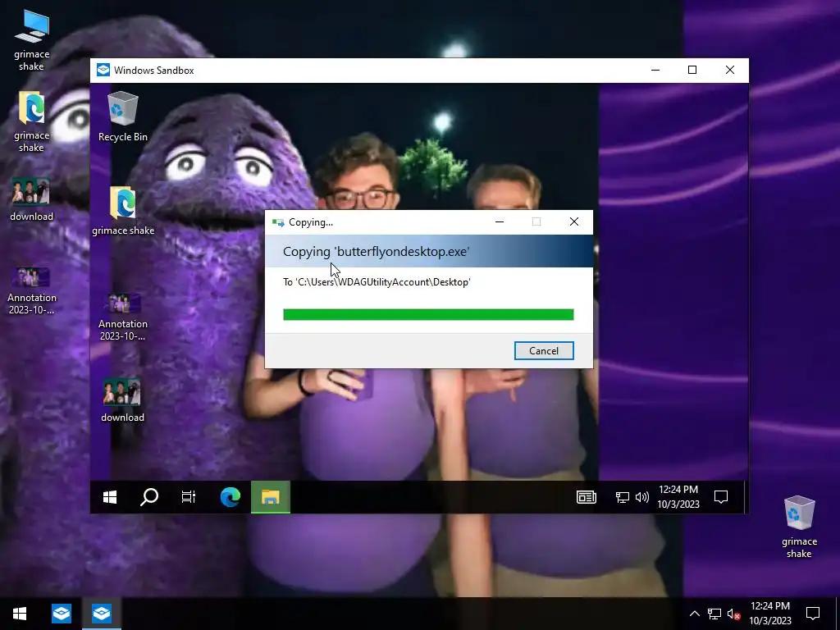Select host desktop Annotation 2023-10 image

point(32,291)
